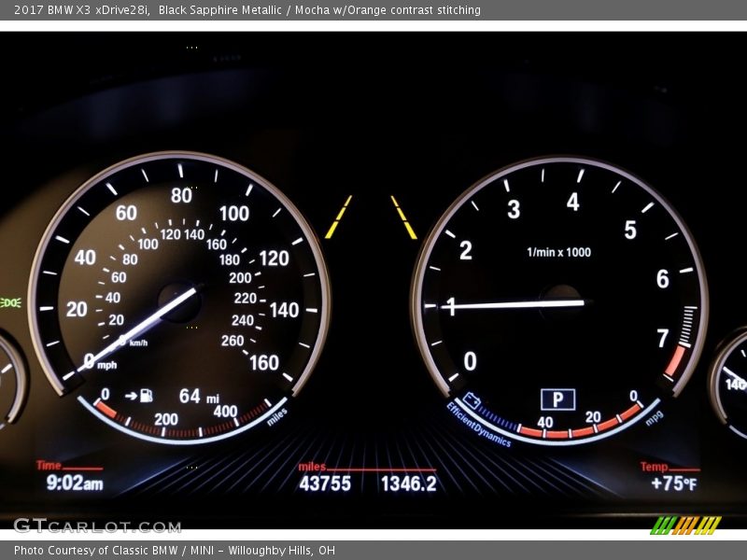Click the arrow next to fuel pump

(x=131, y=395)
